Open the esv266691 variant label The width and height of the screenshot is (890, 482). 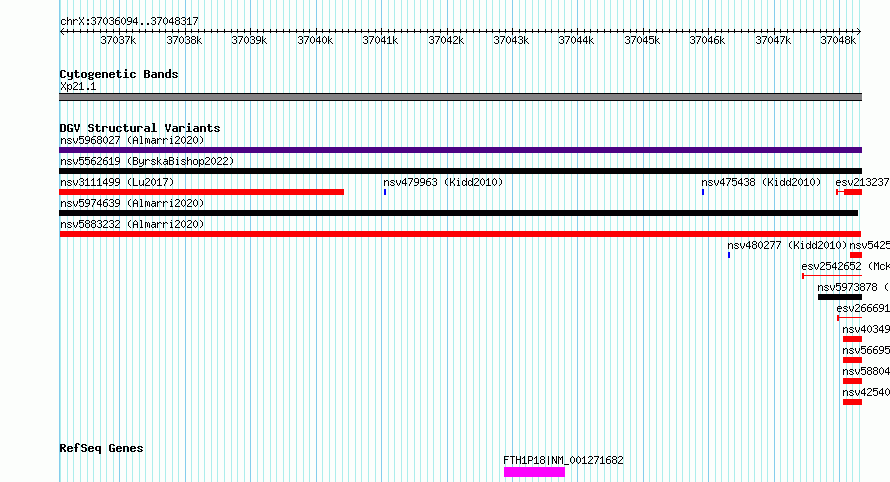point(863,308)
